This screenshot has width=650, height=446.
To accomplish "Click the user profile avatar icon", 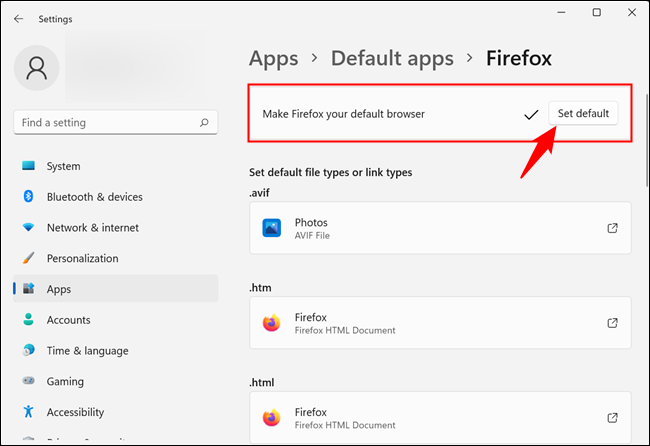I will tap(37, 70).
